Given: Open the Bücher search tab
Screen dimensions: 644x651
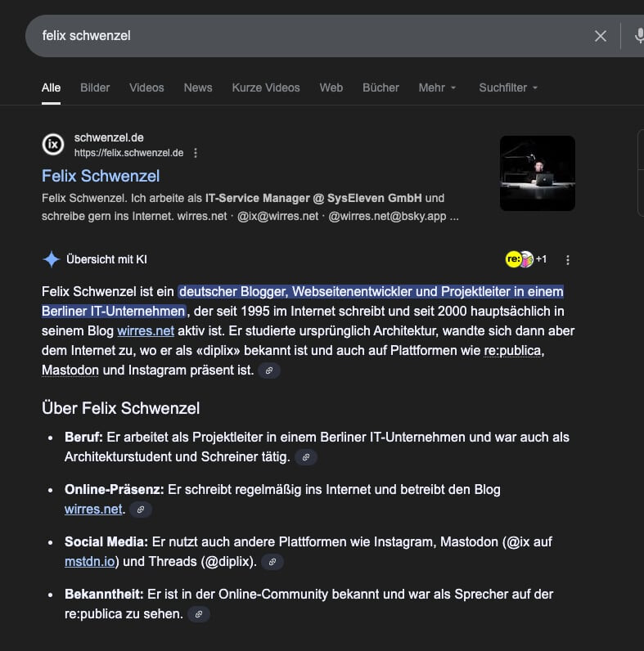Looking at the screenshot, I should coord(381,88).
